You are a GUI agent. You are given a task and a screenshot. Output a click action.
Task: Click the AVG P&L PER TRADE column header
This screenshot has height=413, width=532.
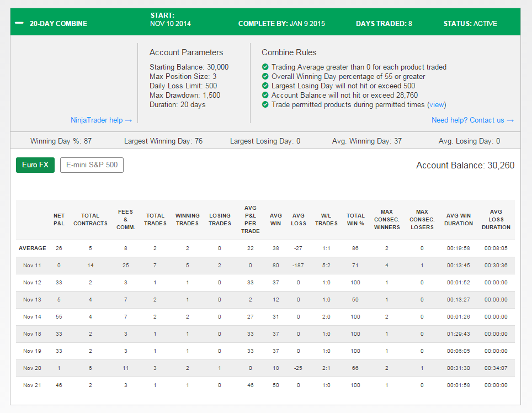click(251, 220)
